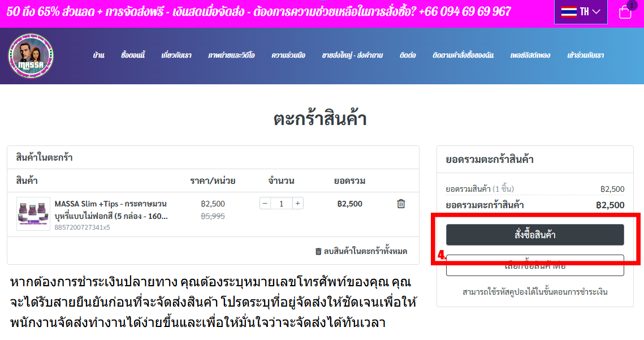Open the ภาพถ่ายและวิดีโอ page

pyautogui.click(x=231, y=55)
